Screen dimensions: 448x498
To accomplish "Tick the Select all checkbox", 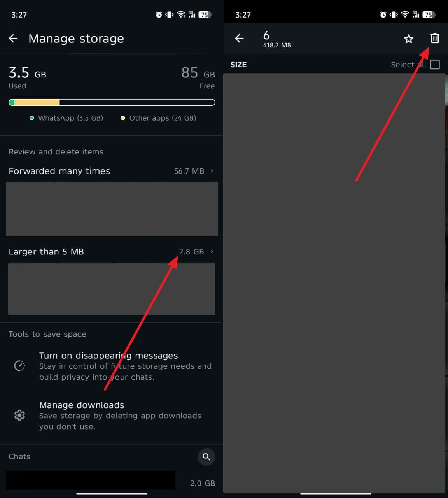I will click(x=435, y=64).
